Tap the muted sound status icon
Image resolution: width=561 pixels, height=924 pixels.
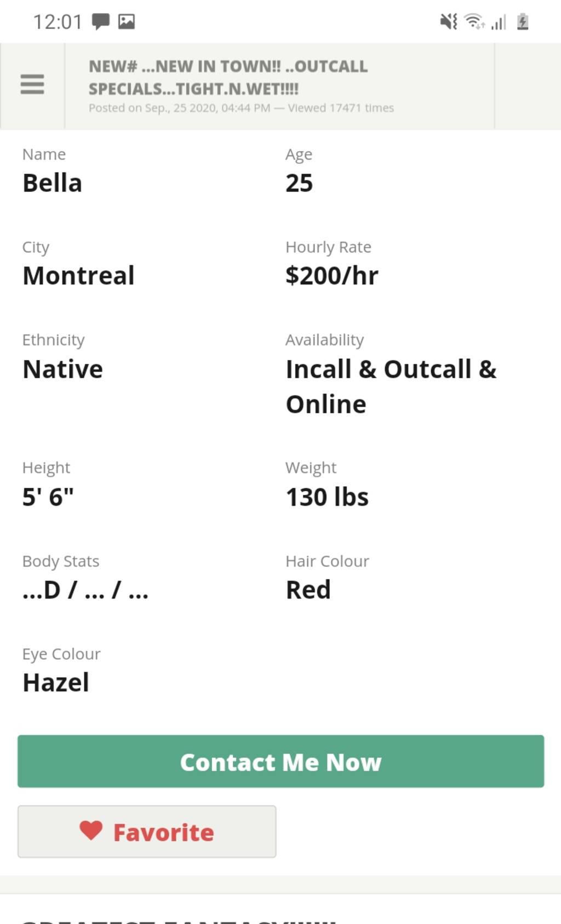click(449, 22)
